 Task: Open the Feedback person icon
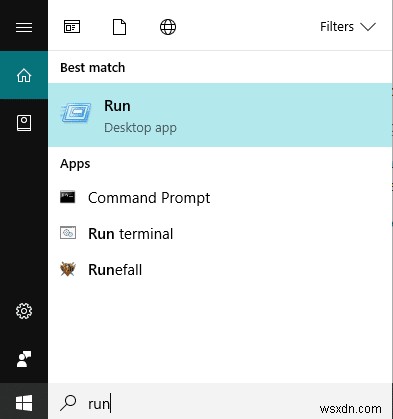(24, 359)
